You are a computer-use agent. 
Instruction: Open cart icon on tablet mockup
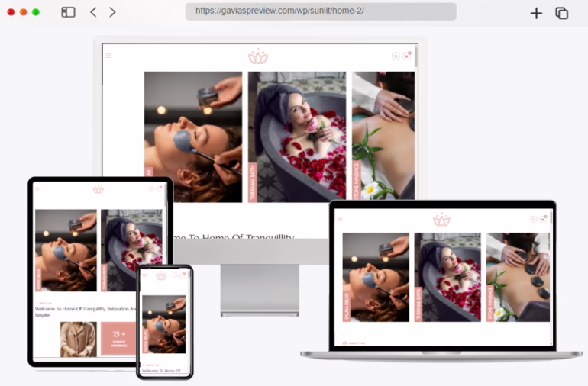coord(159,188)
